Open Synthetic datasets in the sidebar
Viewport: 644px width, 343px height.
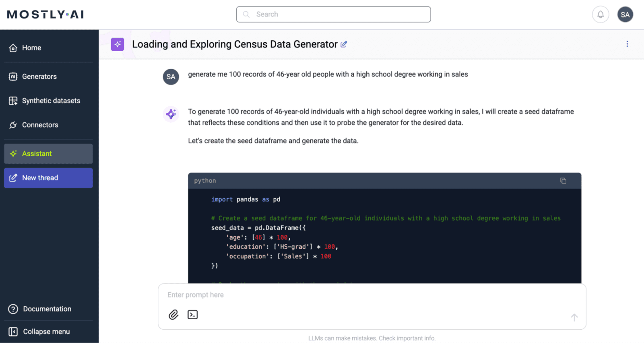pos(48,101)
